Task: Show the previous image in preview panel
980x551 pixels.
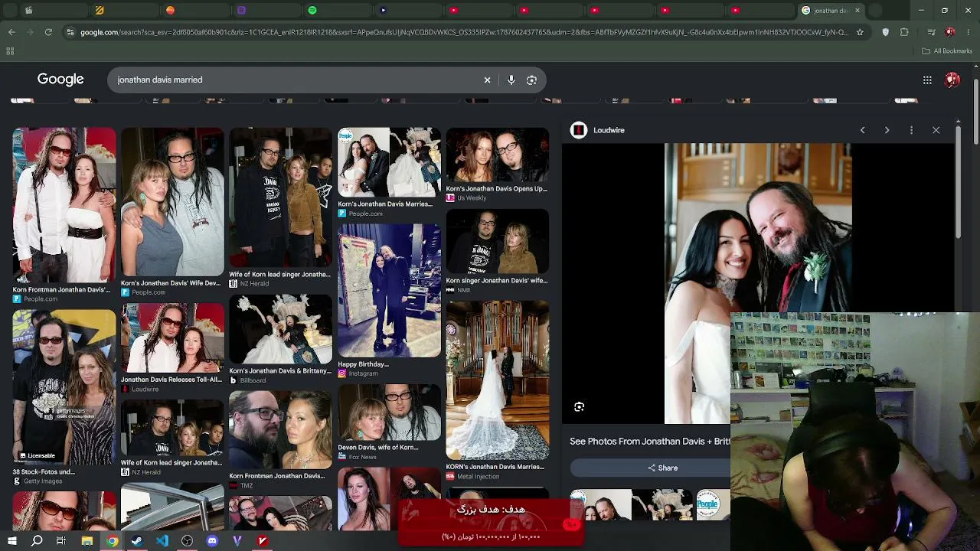Action: tap(862, 130)
